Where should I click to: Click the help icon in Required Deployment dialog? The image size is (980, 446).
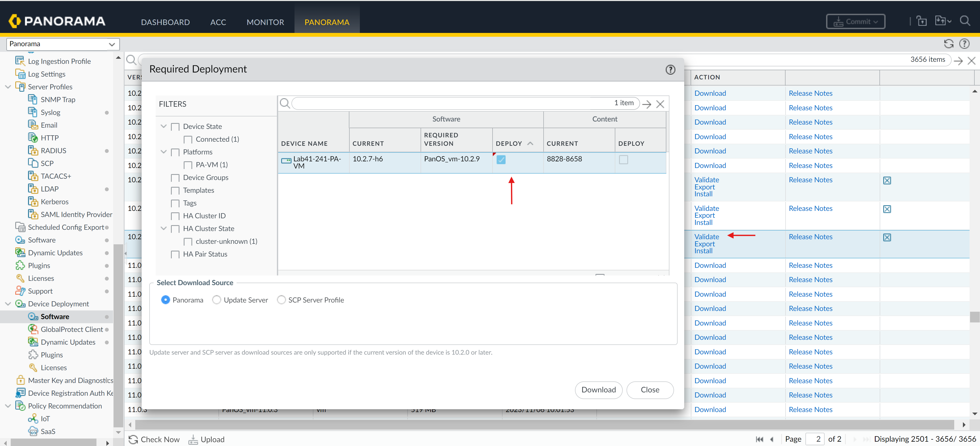(x=670, y=70)
